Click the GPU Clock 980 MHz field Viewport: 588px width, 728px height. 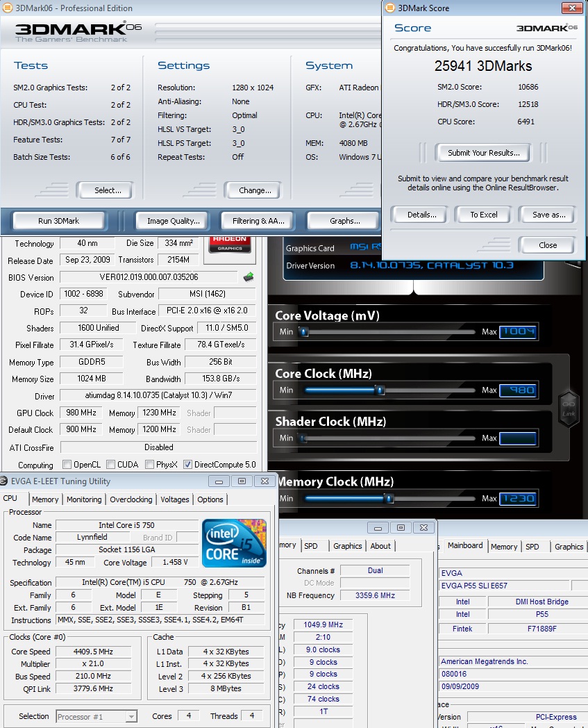click(81, 413)
